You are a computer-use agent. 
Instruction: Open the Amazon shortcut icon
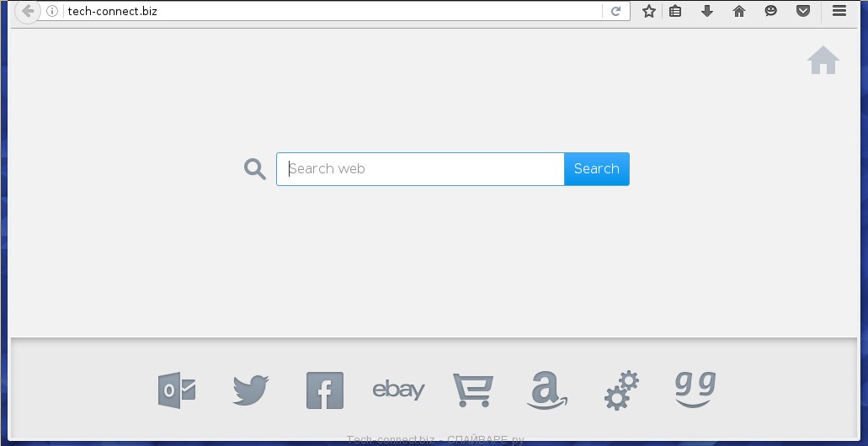[x=547, y=390]
